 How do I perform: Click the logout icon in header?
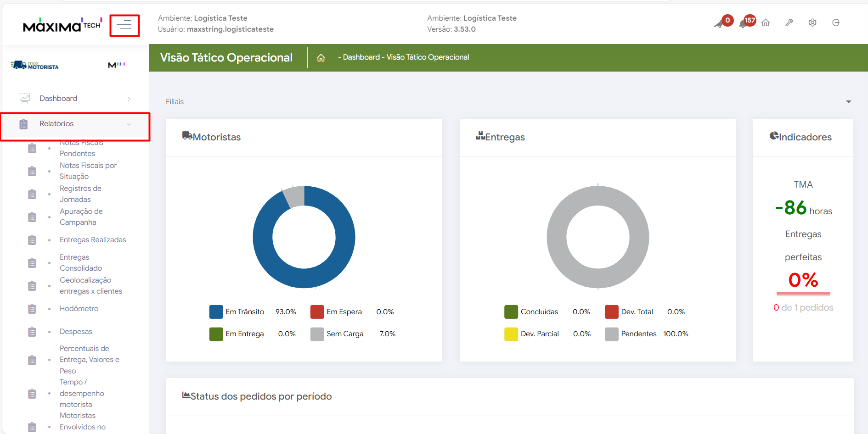[x=836, y=23]
